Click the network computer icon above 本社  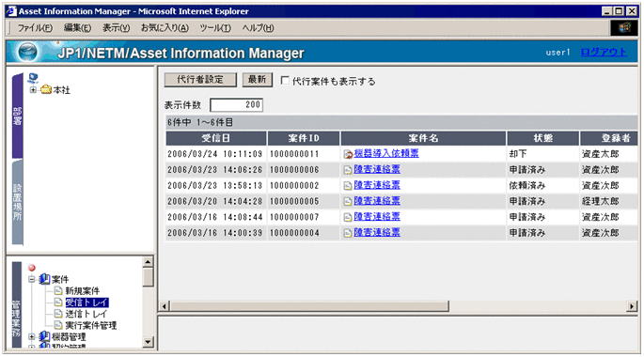click(33, 78)
